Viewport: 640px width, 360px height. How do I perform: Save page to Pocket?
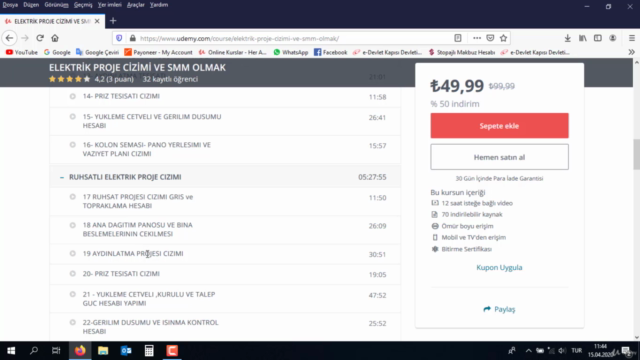(x=490, y=38)
